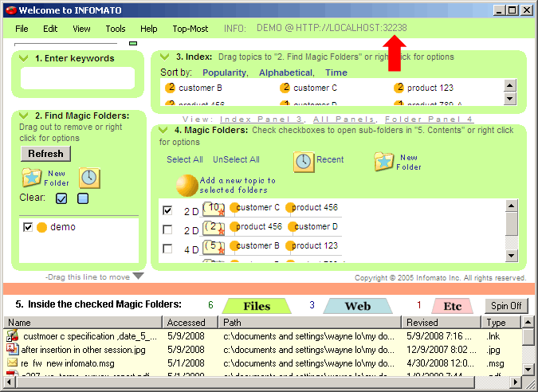Open the View menu
Viewport: 538px width, 392px height.
click(81, 29)
